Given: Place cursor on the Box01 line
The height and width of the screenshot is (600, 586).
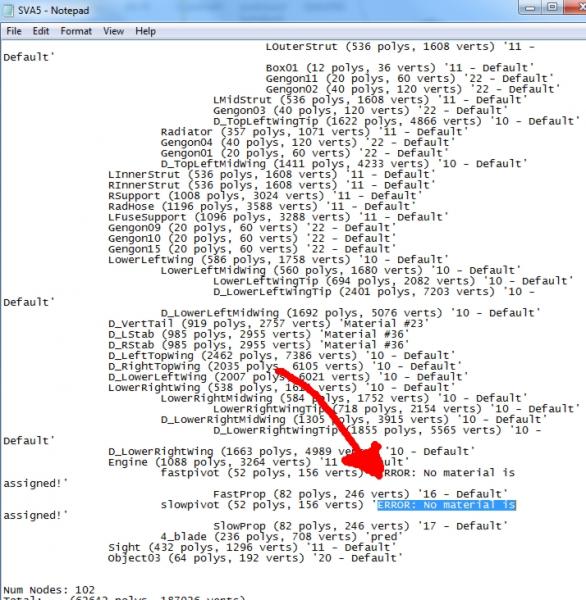Looking at the screenshot, I should coord(400,68).
